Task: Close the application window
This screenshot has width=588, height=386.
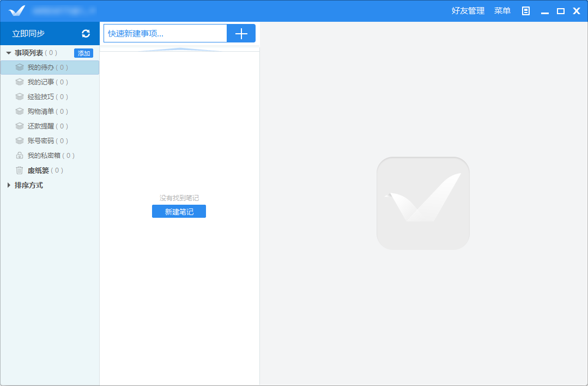Action: pyautogui.click(x=577, y=11)
